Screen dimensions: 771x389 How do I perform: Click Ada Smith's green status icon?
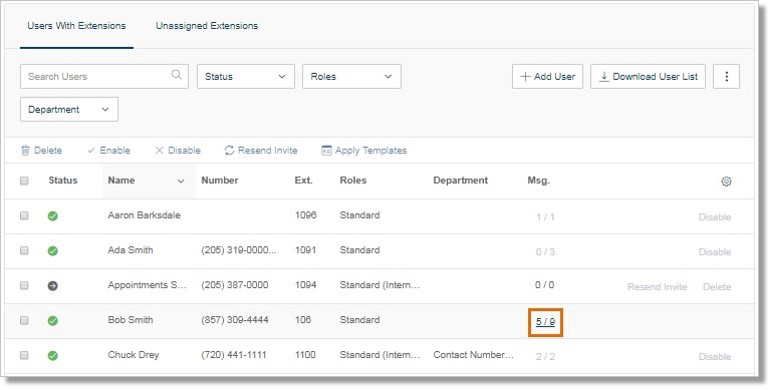point(53,251)
